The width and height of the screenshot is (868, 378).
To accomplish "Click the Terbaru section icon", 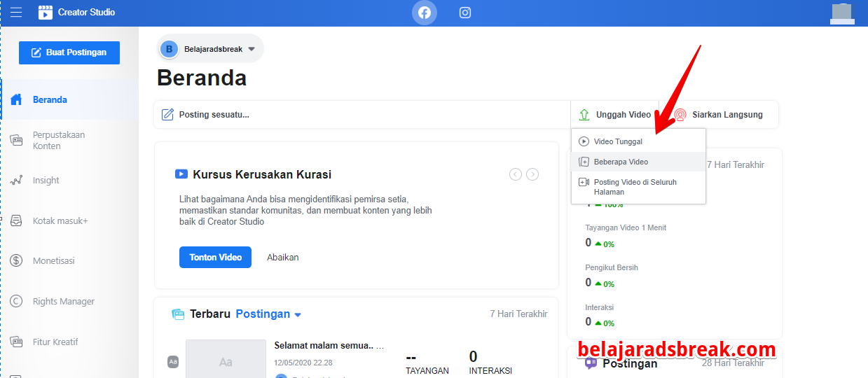I will point(178,314).
